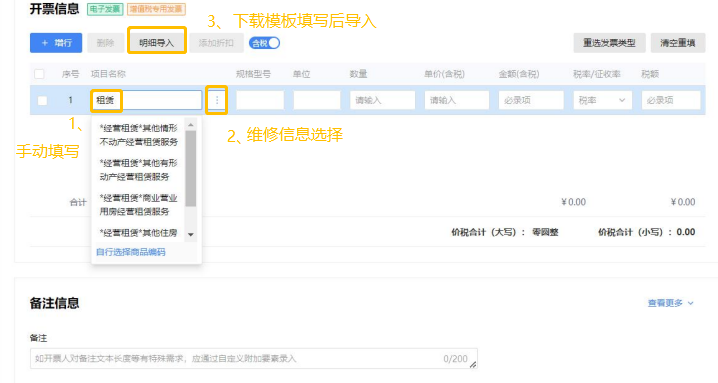Check the row 1 checkbox

point(42,100)
